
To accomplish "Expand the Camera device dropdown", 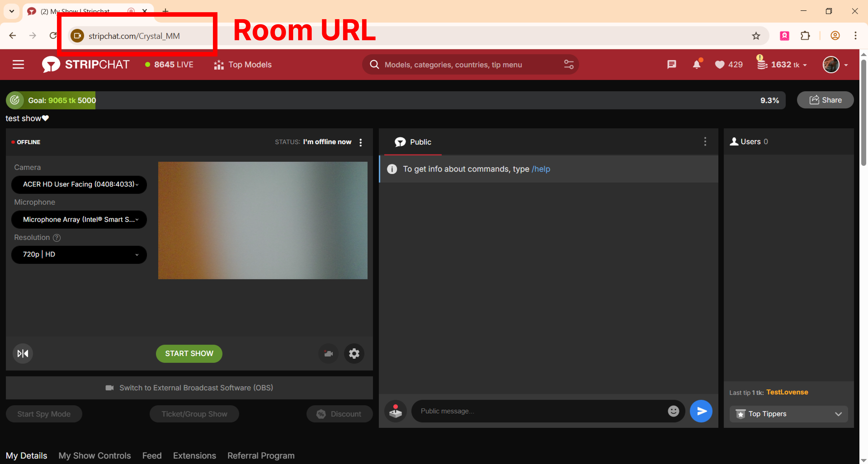I will pos(79,184).
